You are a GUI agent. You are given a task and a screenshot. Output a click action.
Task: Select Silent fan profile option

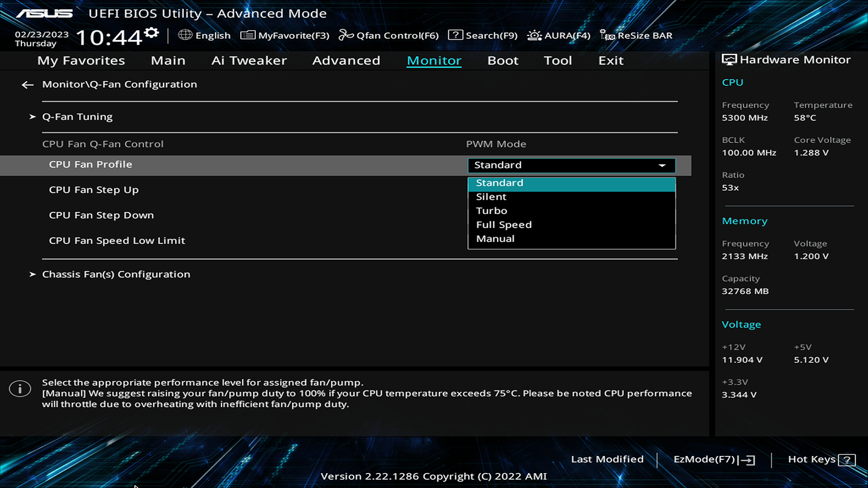(491, 197)
